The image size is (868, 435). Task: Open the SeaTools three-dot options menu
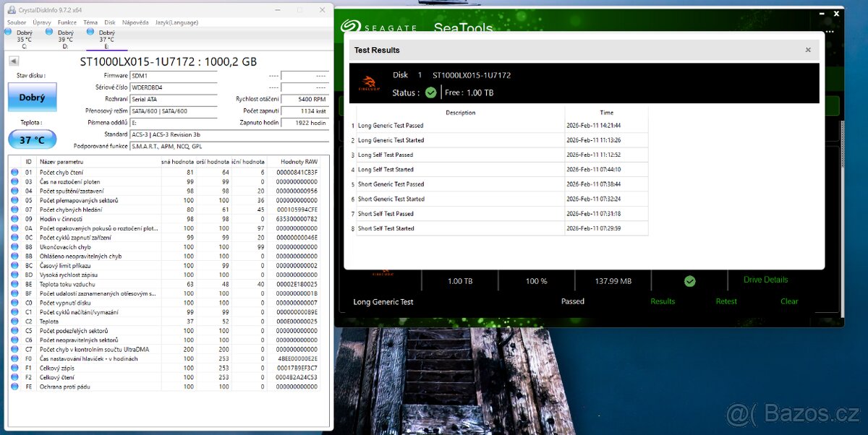[830, 30]
